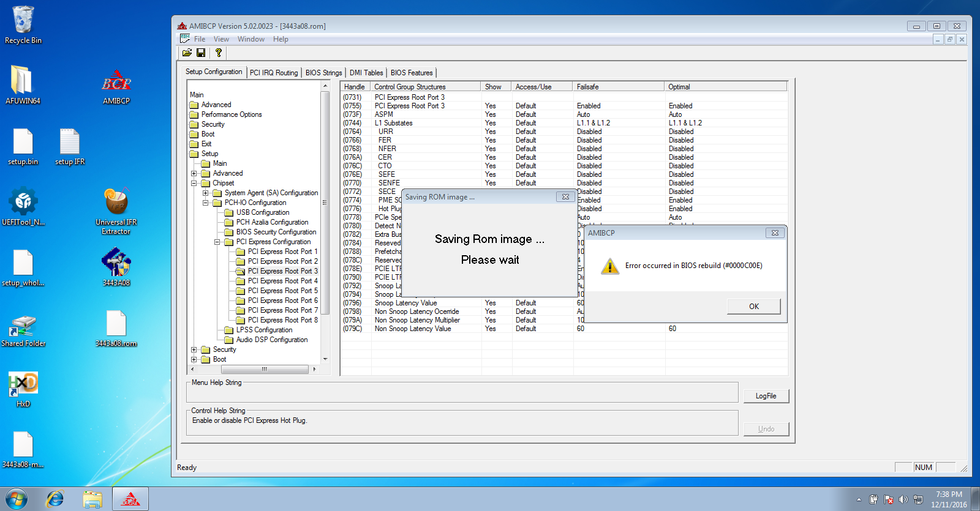The image size is (980, 511).
Task: Click the Undo button
Action: point(766,429)
